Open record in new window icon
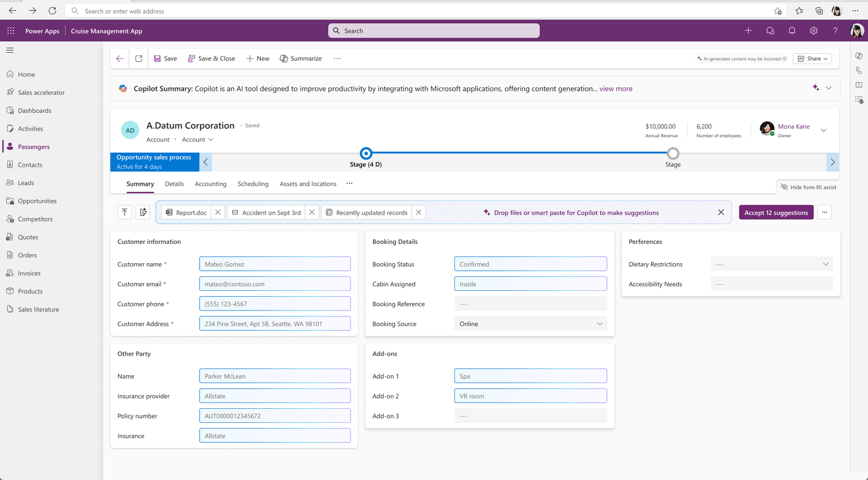Image resolution: width=868 pixels, height=480 pixels. 139,58
